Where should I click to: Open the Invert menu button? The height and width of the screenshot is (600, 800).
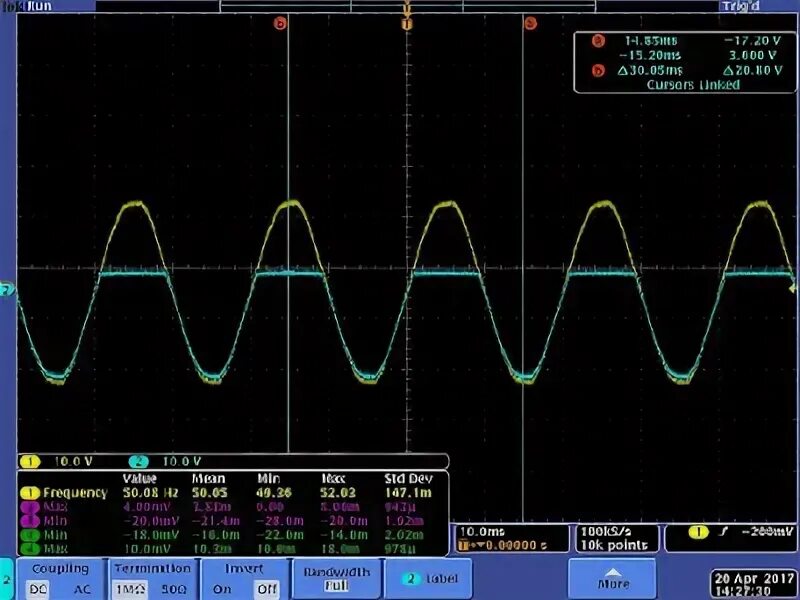pos(245,579)
